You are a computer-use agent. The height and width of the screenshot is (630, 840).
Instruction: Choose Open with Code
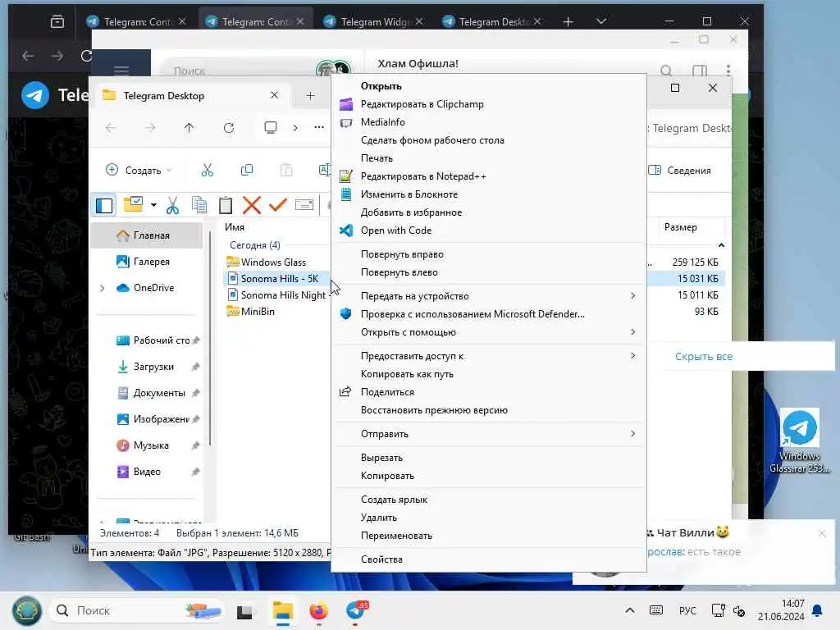[489, 231]
